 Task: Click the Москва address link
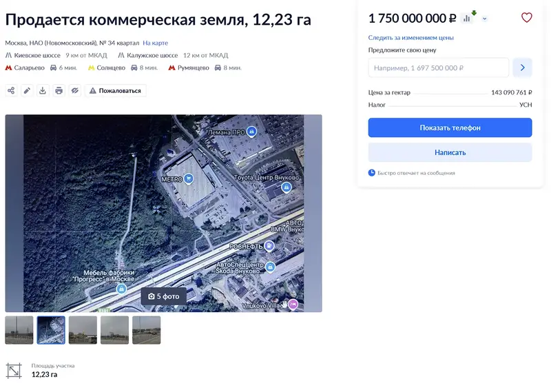tap(15, 43)
